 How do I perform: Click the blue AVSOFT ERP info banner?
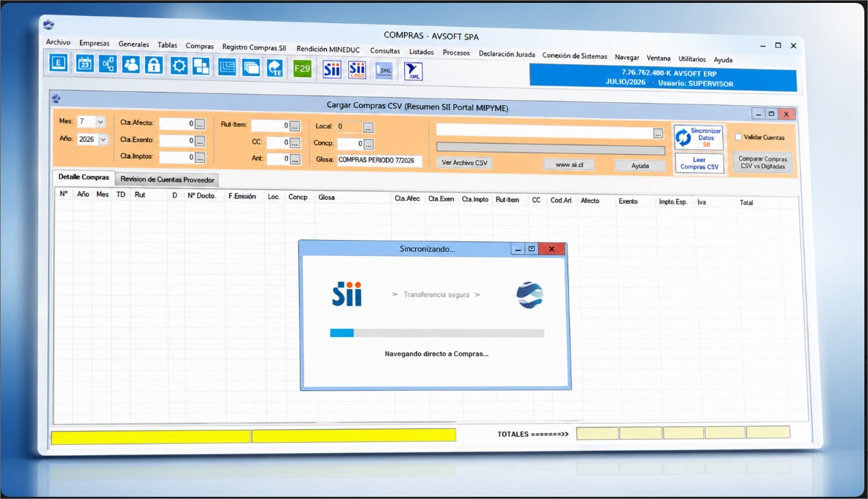[663, 78]
